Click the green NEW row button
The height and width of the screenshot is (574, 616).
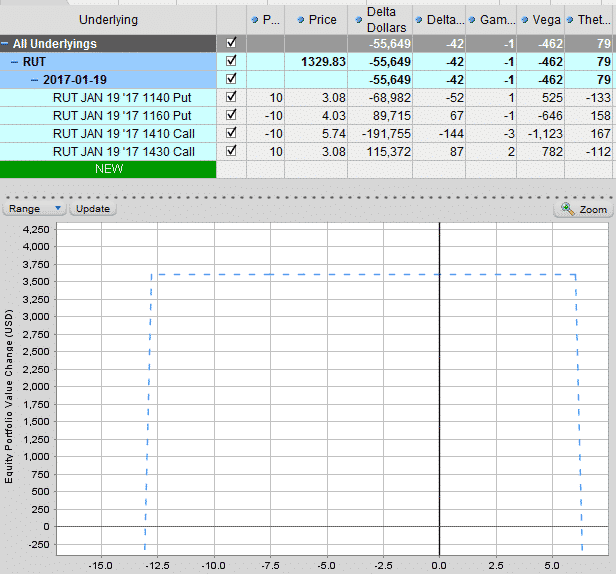[x=108, y=169]
